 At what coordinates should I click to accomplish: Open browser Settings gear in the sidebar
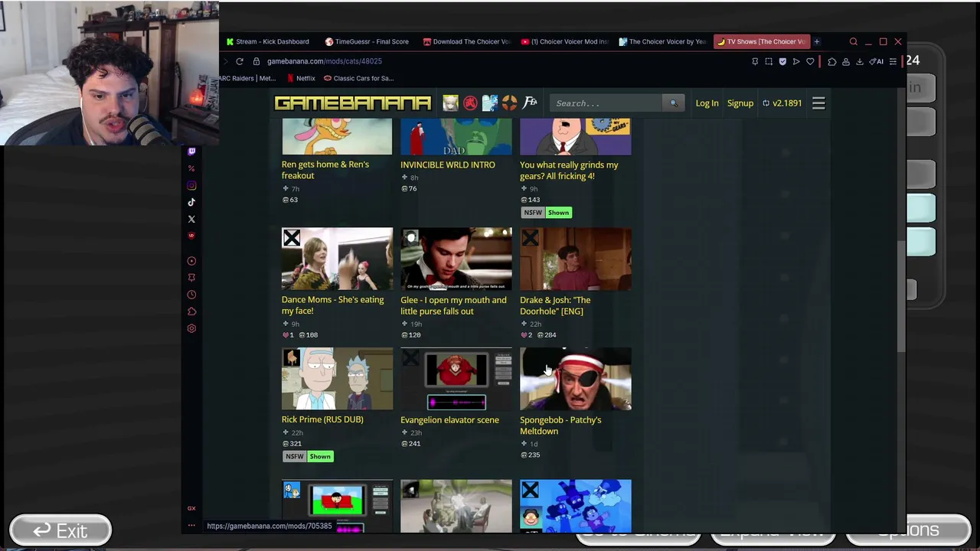click(191, 328)
